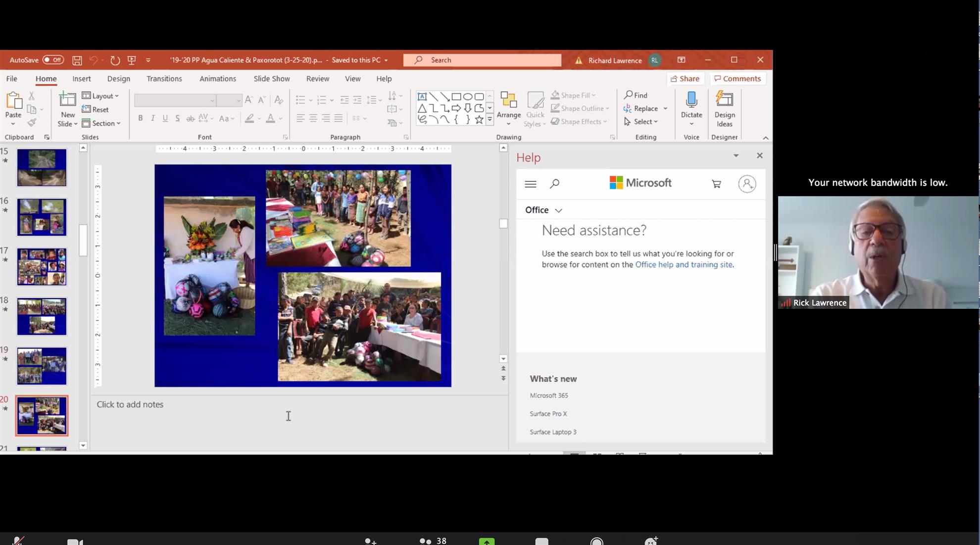Open the shopping cart in Help pane
The height and width of the screenshot is (545, 980).
tap(716, 184)
